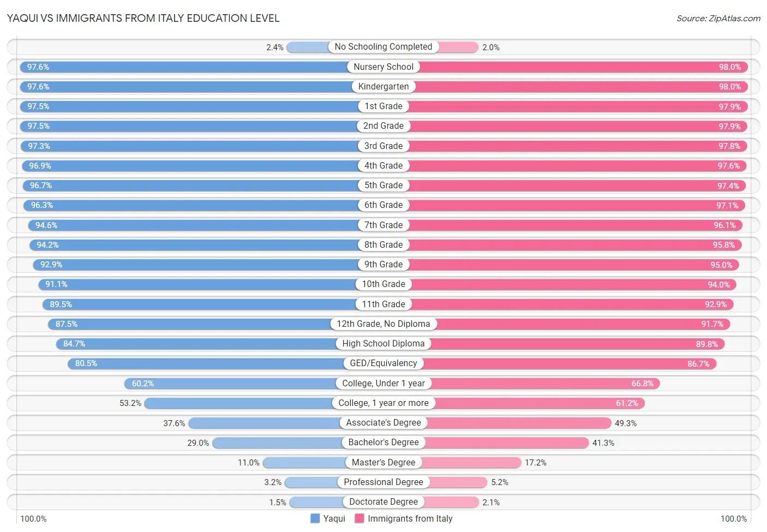The height and width of the screenshot is (532, 767).
Task: Click the Italy College Under 1 year bar
Action: 546,384
